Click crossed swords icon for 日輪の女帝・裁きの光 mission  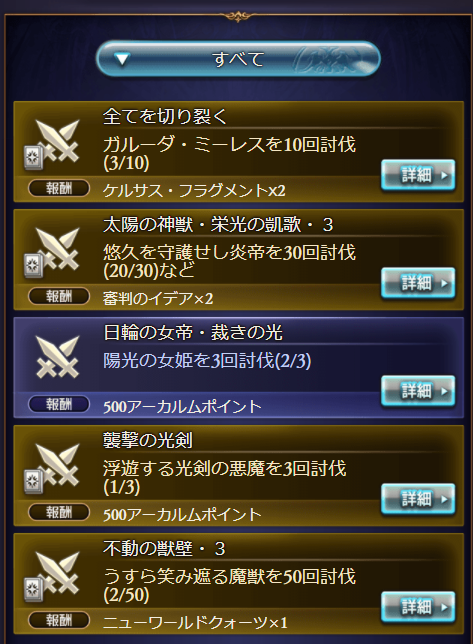[x=58, y=357]
